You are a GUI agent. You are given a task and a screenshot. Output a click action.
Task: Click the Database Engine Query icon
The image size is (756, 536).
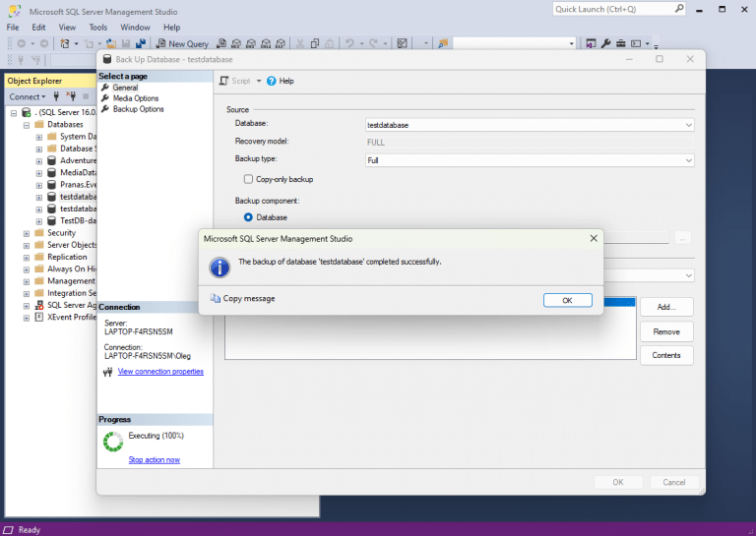click(x=221, y=44)
